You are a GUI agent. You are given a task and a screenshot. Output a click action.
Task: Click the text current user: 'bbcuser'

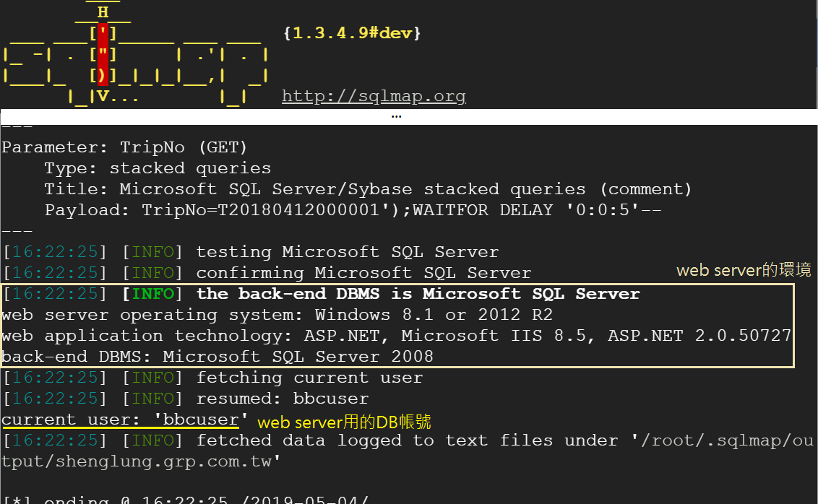pyautogui.click(x=124, y=420)
